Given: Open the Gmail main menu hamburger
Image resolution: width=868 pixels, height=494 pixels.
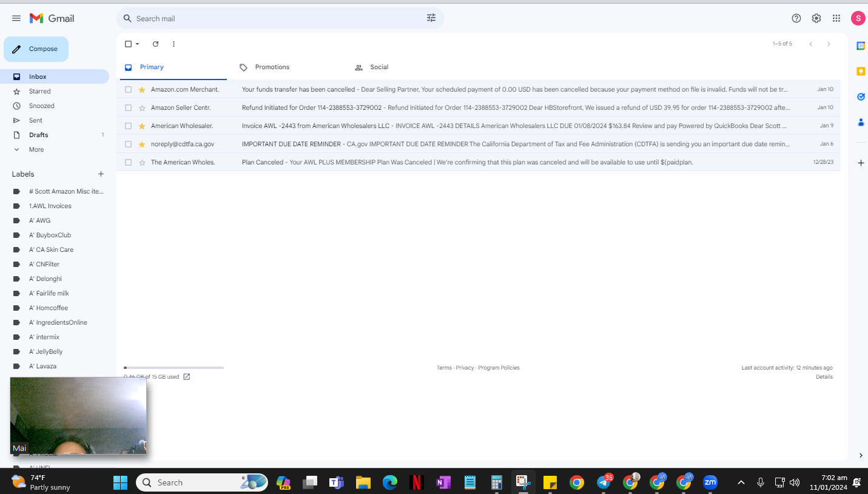Looking at the screenshot, I should click(x=16, y=18).
